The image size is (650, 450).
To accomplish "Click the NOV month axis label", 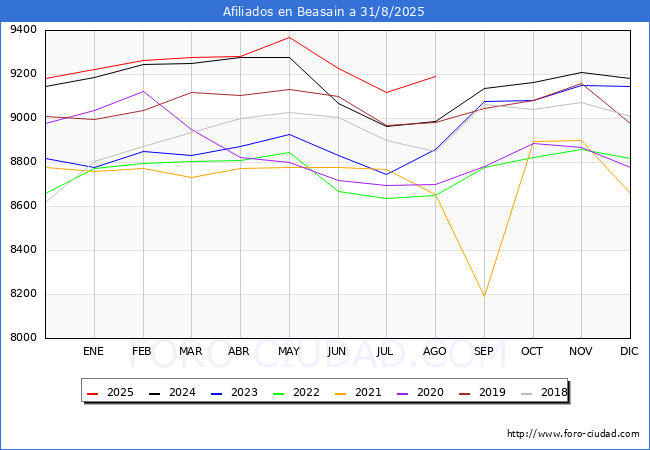I will tap(581, 351).
